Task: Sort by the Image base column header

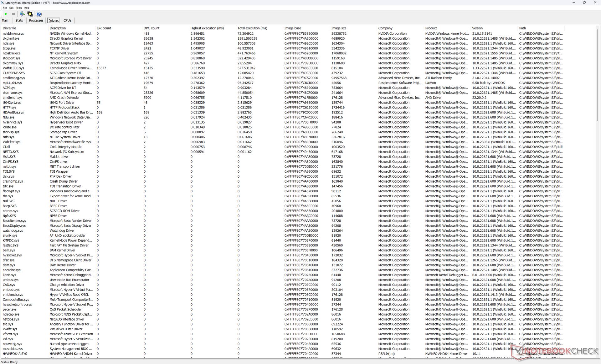Action: tap(306, 28)
